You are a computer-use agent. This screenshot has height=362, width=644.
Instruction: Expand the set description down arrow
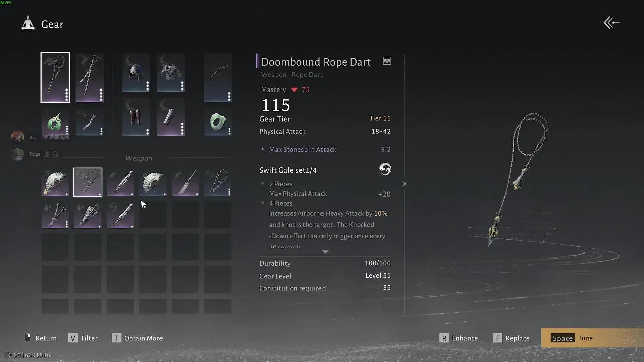325,252
